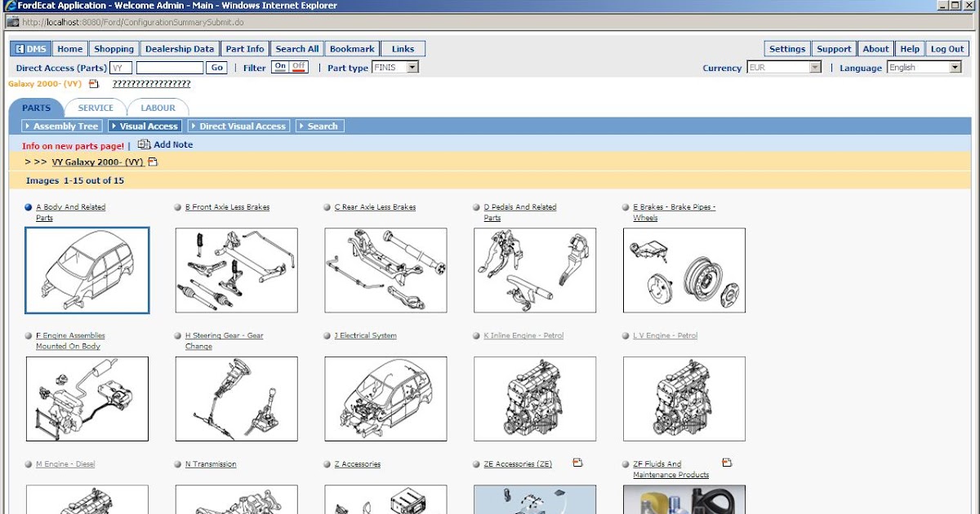Image resolution: width=980 pixels, height=514 pixels.
Task: Select the bullet for B Front Axle Less Brakes
Action: (x=178, y=207)
